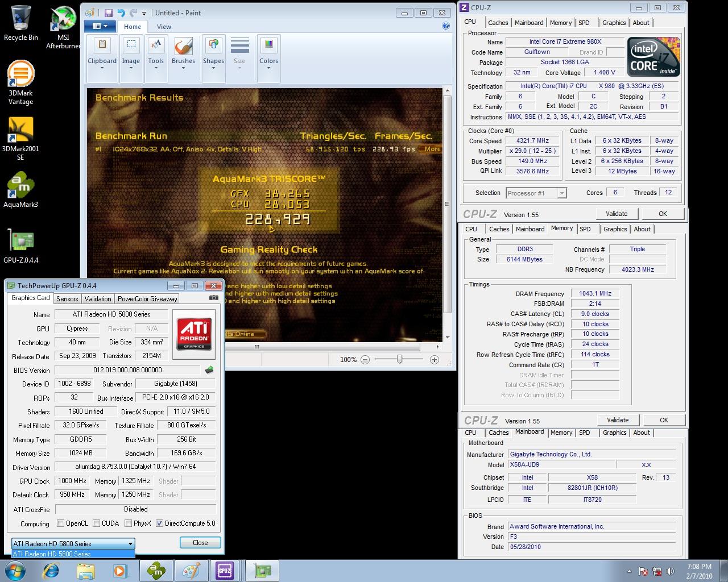The width and height of the screenshot is (728, 582).
Task: Open Windows Media Player from the taskbar
Action: coord(119,571)
